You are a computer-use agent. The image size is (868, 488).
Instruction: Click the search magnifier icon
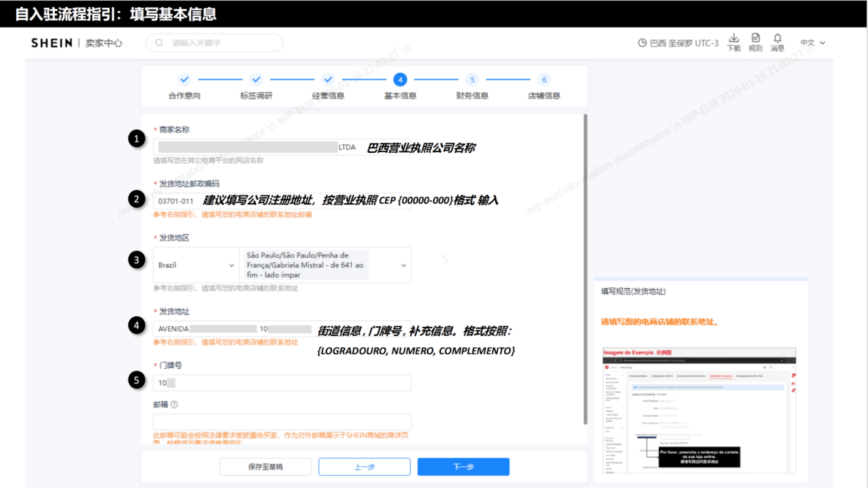(x=159, y=43)
